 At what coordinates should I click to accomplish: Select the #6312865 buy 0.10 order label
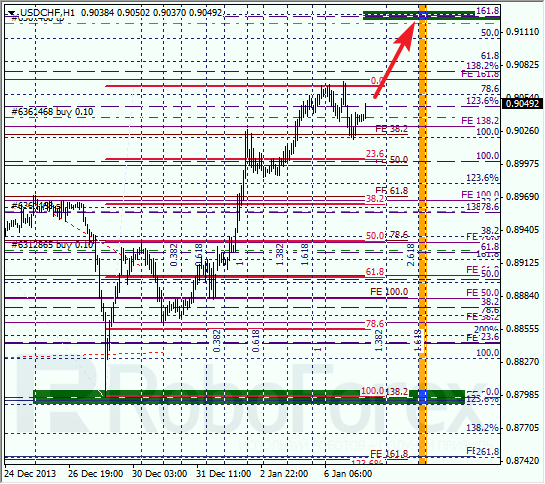click(x=52, y=245)
